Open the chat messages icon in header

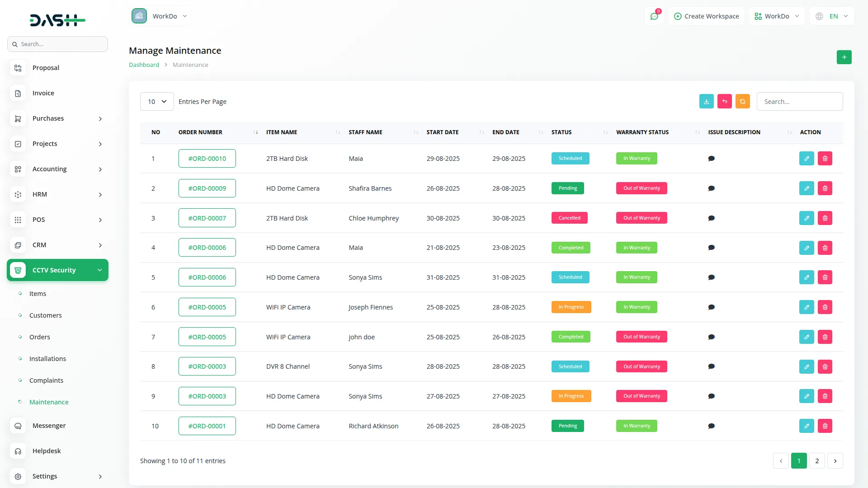[654, 16]
